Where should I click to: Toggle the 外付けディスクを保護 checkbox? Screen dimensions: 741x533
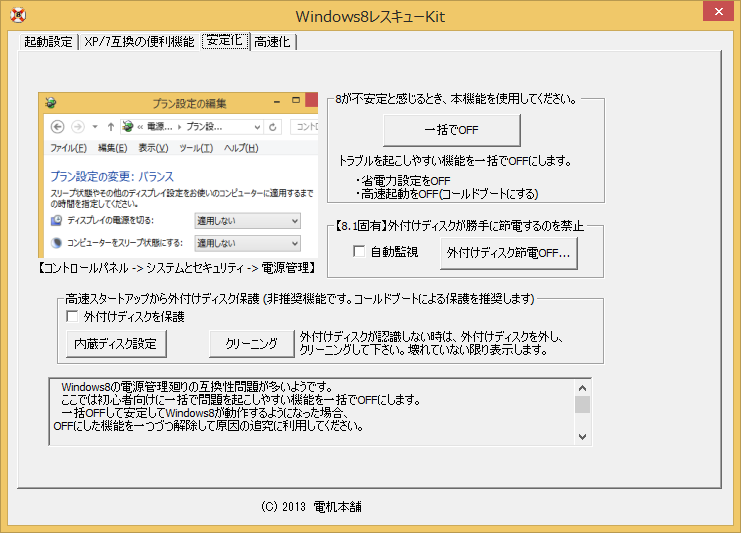point(72,317)
